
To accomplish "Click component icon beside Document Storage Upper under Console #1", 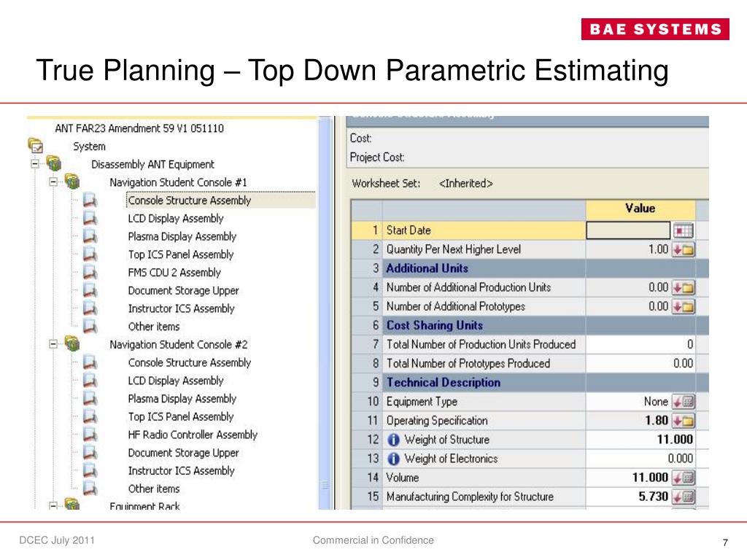I will (90, 290).
